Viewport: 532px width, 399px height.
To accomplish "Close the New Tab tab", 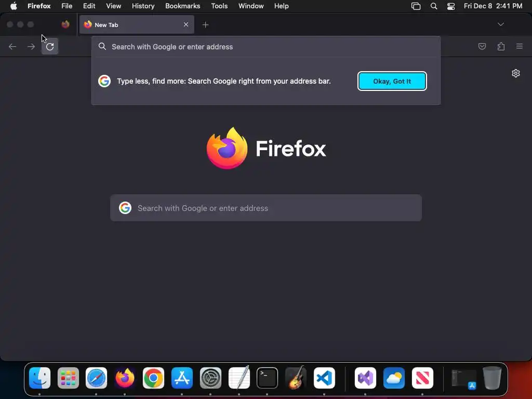I will point(186,24).
